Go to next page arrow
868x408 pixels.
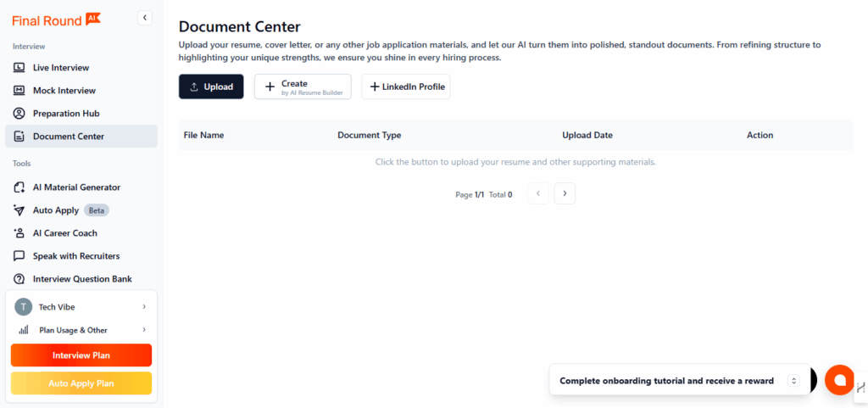565,193
